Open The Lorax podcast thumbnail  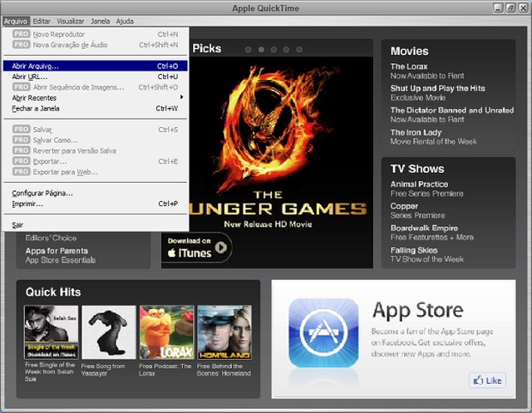pyautogui.click(x=166, y=332)
